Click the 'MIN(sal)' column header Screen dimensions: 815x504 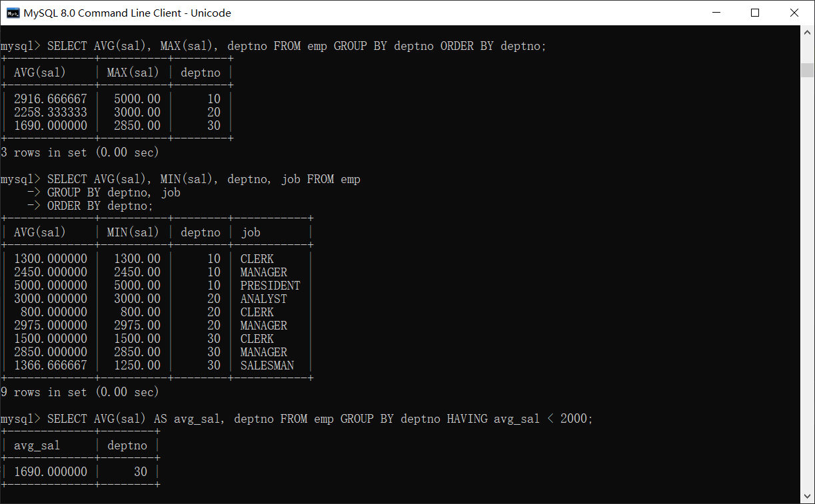click(x=133, y=232)
